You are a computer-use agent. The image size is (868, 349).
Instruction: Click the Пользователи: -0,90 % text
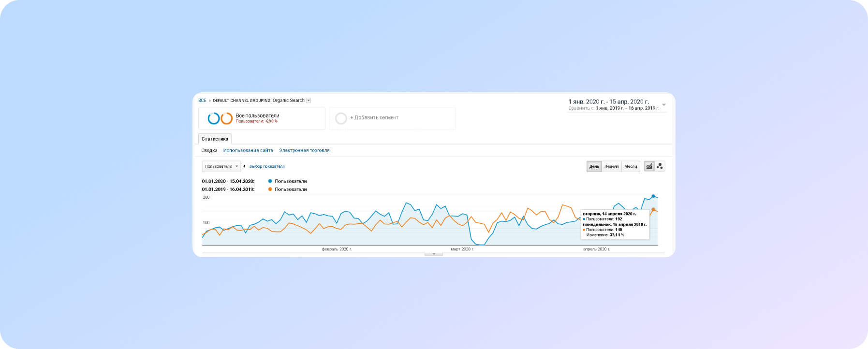pyautogui.click(x=257, y=121)
